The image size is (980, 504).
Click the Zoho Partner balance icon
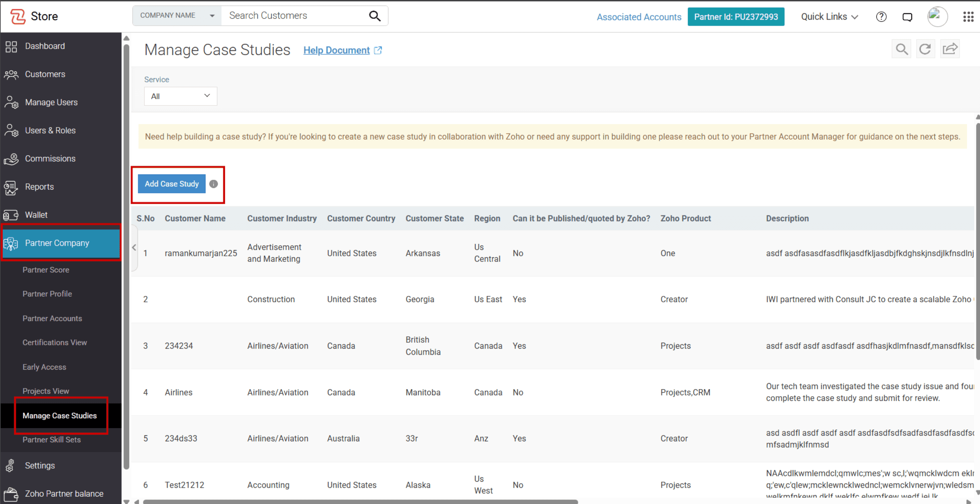(11, 494)
